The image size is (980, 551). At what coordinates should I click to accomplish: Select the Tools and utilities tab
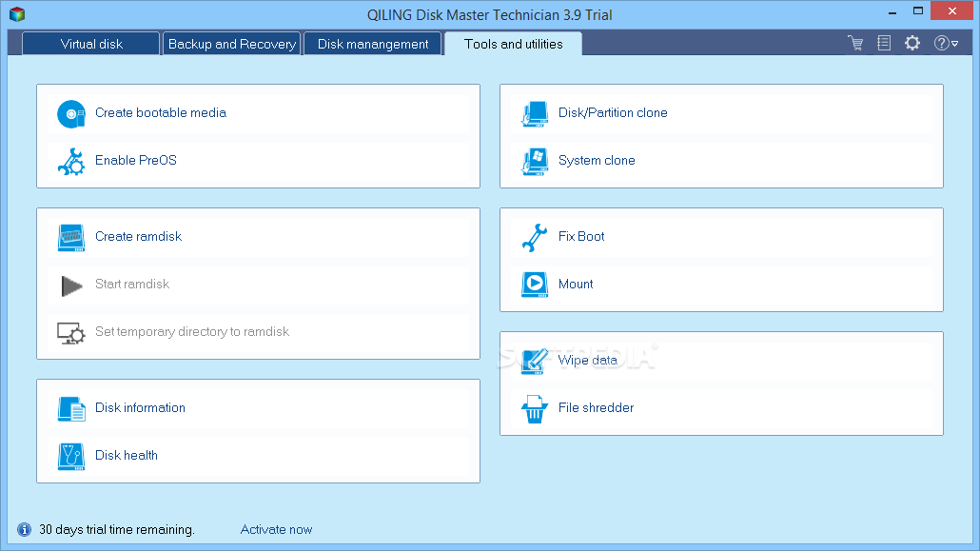513,44
